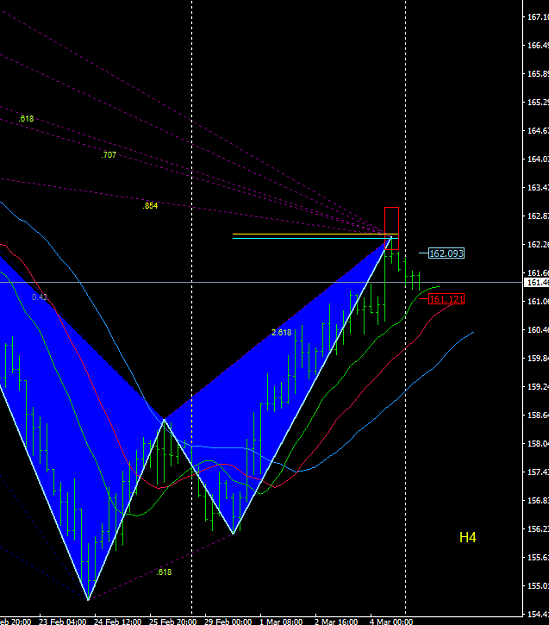Click .618 label on upper fan lines
549x625 pixels.
[x=26, y=119]
